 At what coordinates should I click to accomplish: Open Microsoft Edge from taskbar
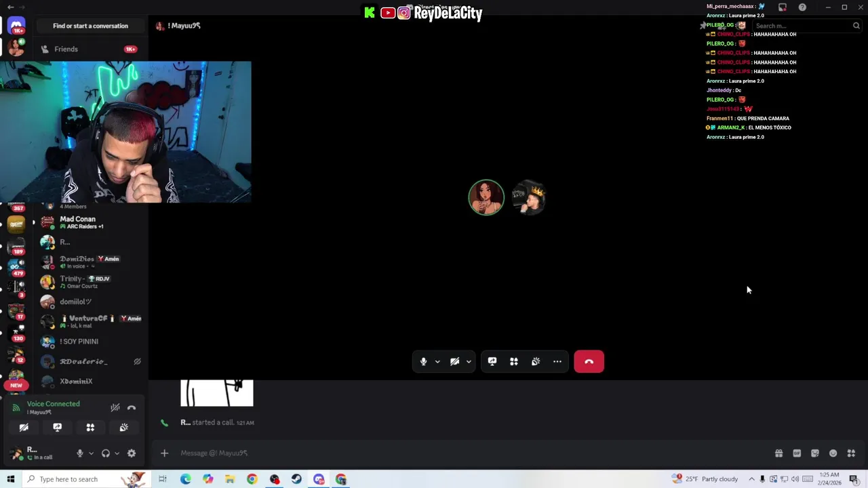tap(185, 479)
